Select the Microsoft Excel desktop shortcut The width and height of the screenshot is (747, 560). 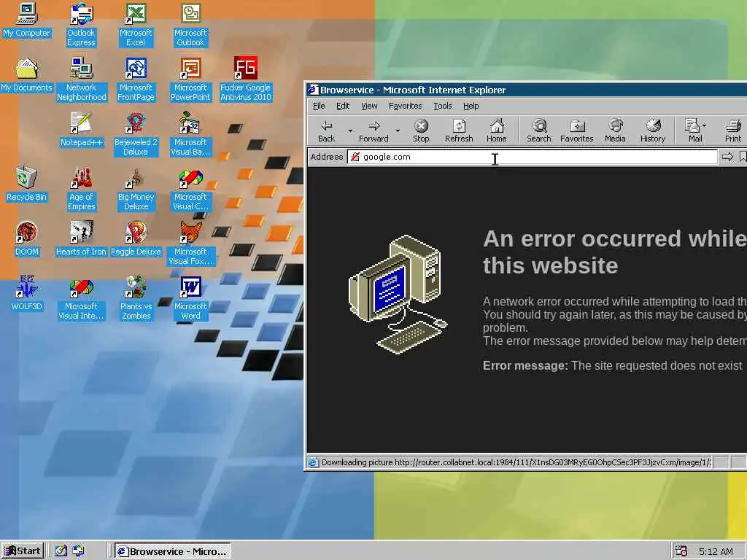(x=136, y=25)
